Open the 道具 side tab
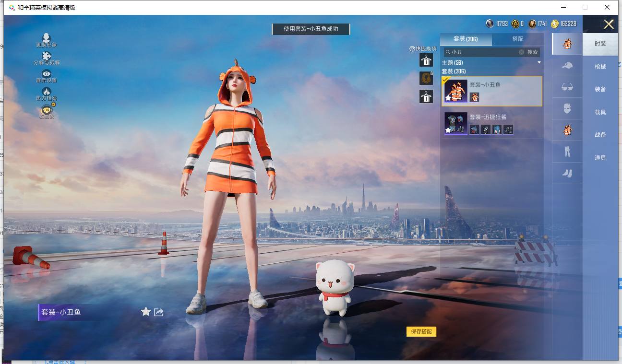Viewport: 622px width, 364px height. [600, 158]
